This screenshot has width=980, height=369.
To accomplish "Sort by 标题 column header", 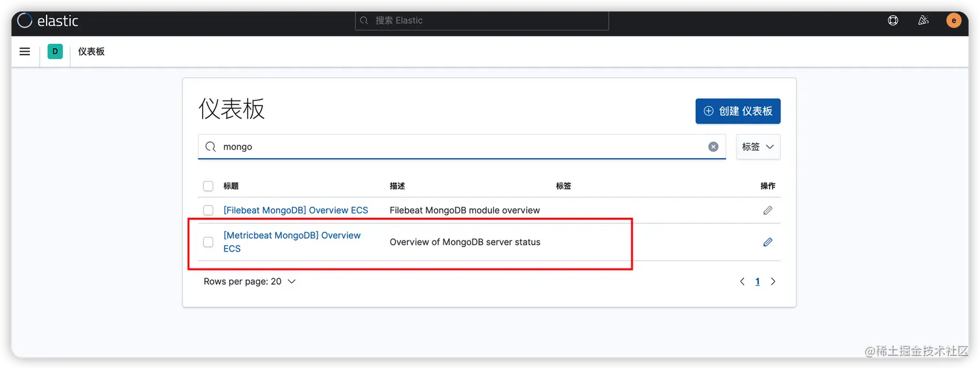I will coord(231,186).
